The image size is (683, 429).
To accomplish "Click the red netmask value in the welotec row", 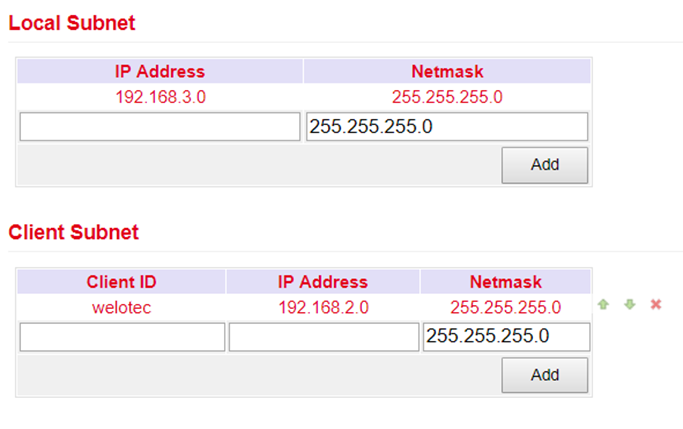I will [505, 308].
